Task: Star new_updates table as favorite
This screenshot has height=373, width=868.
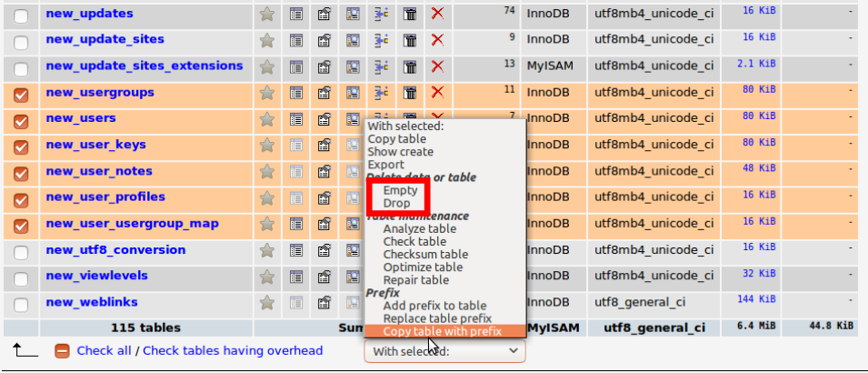Action: [x=267, y=14]
